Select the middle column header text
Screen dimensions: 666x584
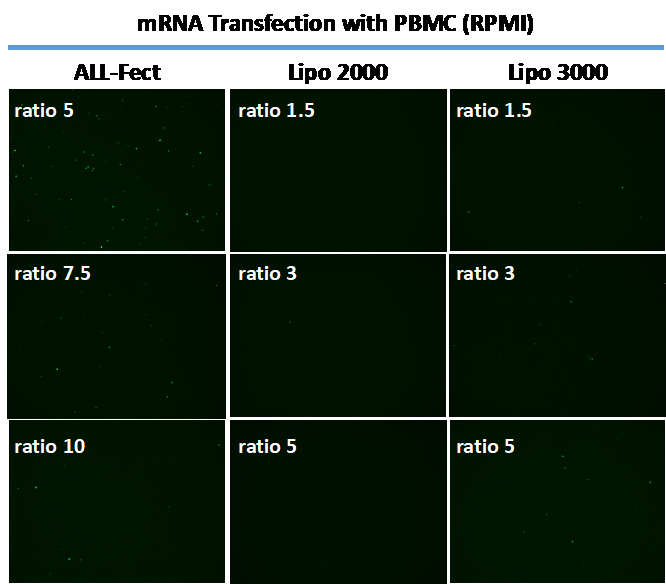(x=337, y=72)
